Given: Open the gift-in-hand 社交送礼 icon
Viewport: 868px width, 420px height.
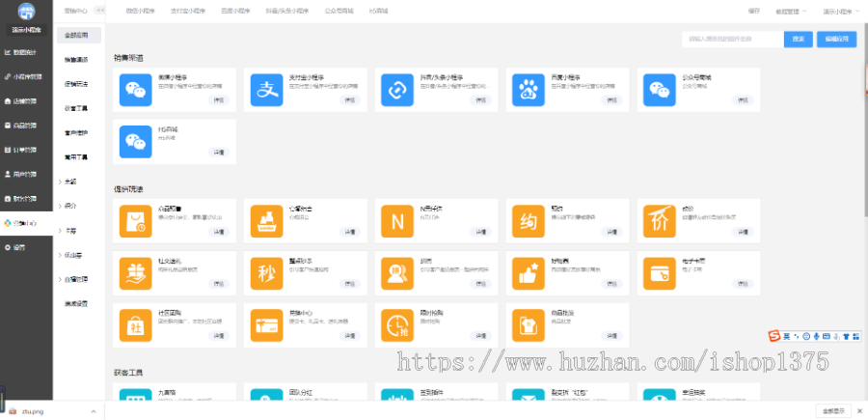Looking at the screenshot, I should pos(136,273).
